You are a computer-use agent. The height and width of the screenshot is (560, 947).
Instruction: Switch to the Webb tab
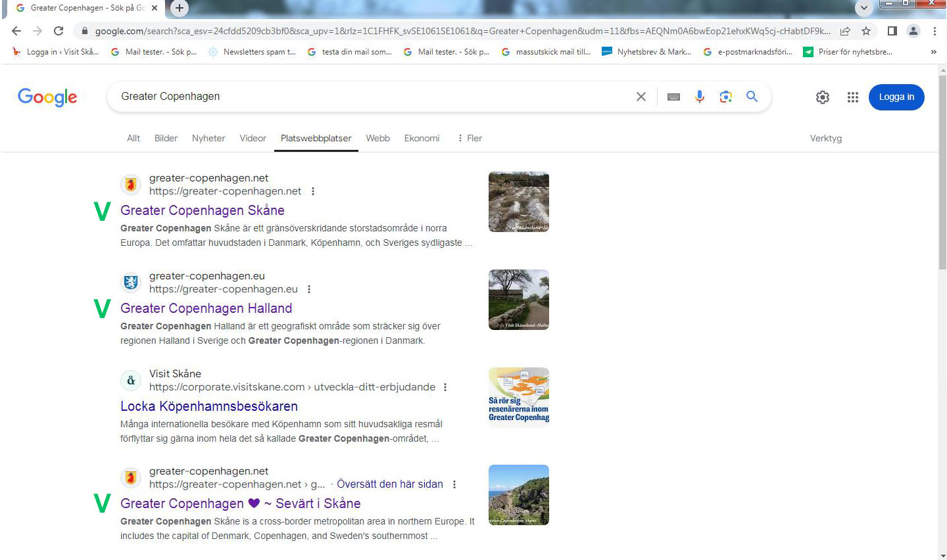[x=378, y=138]
